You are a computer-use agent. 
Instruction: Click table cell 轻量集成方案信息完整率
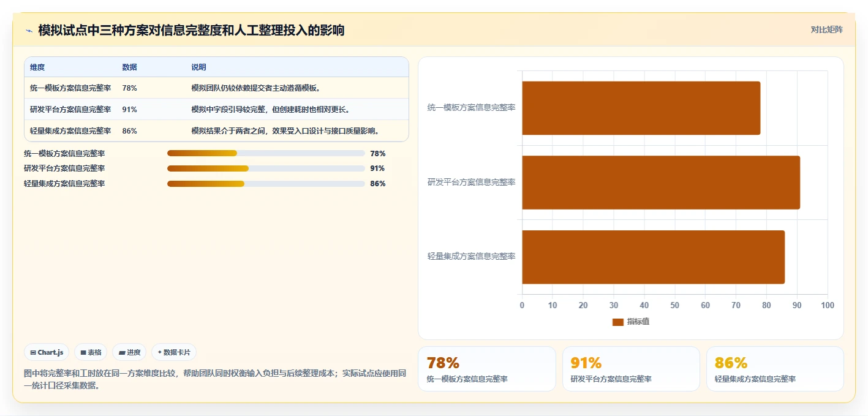coord(70,131)
